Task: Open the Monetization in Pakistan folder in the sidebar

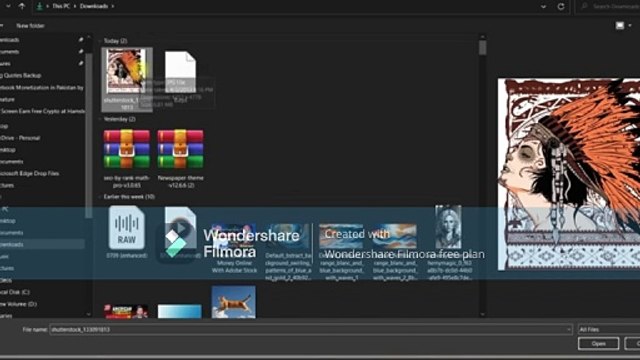Action: (x=42, y=87)
